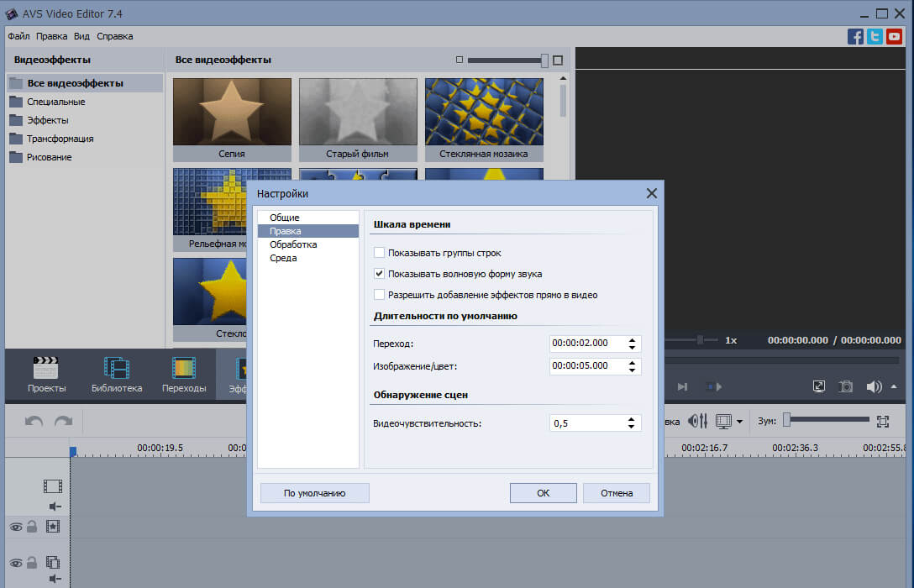Open dropdown arrow beside storyboard view icon
The width and height of the screenshot is (914, 588).
740,422
